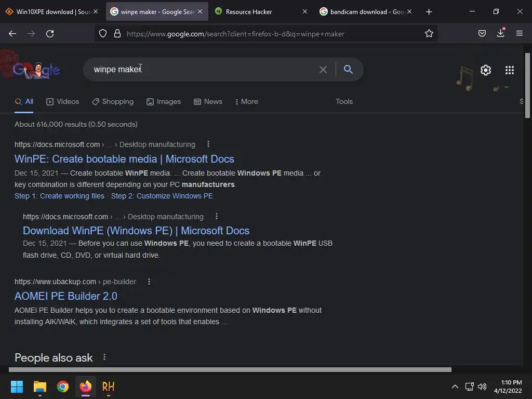Open People also ask options menu
This screenshot has width=532, height=399.
(x=104, y=357)
